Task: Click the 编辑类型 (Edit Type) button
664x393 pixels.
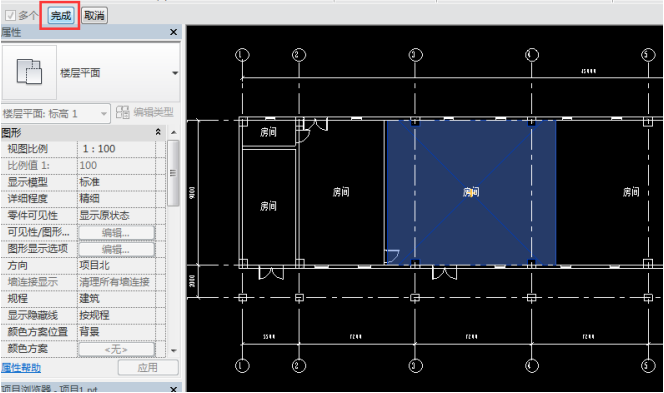Action: [x=145, y=112]
